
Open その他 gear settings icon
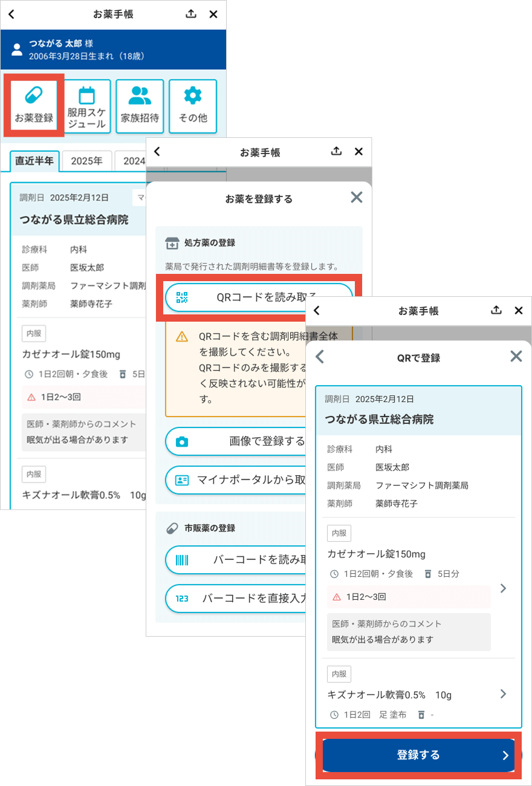click(x=193, y=96)
